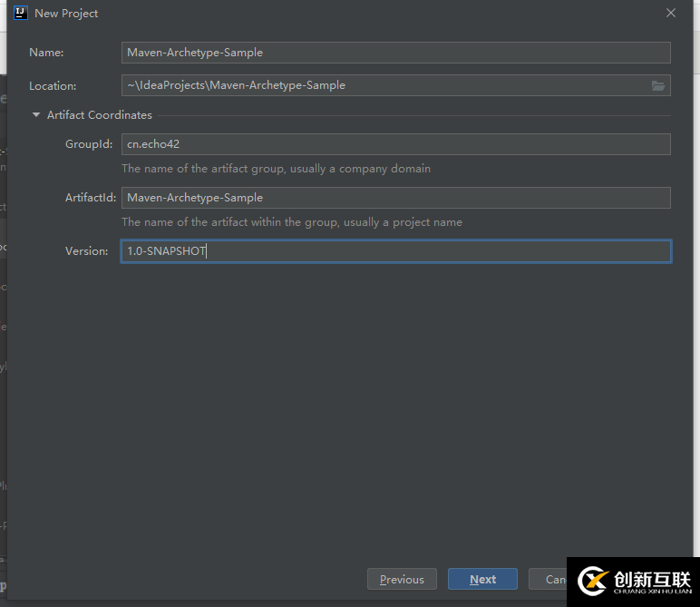
Task: Click the IntelliJ IDEA logo in title bar
Action: point(21,13)
